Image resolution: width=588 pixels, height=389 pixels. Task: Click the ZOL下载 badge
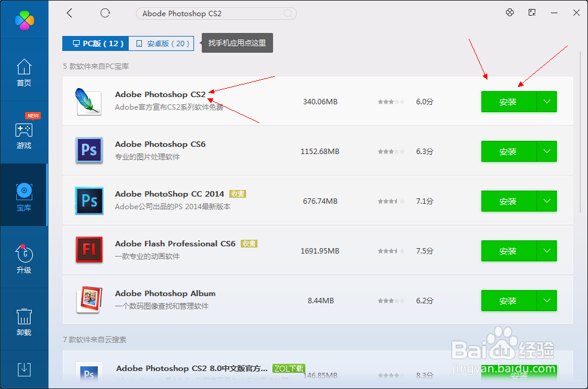click(289, 369)
